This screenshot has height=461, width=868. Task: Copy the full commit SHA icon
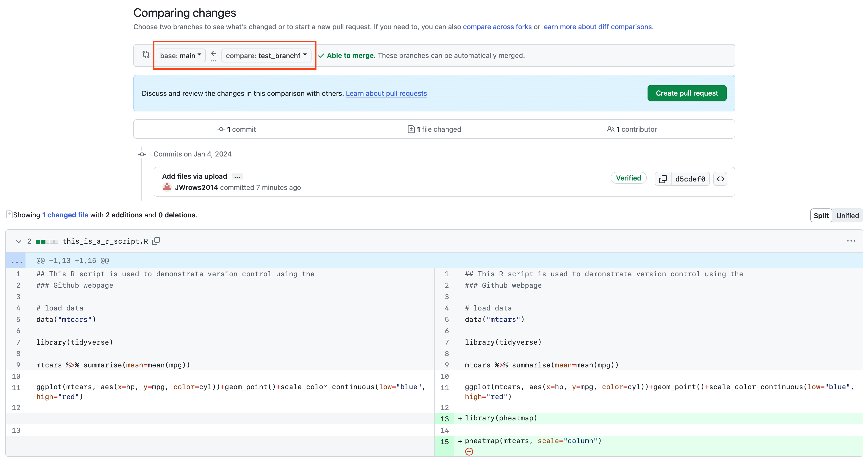point(663,179)
